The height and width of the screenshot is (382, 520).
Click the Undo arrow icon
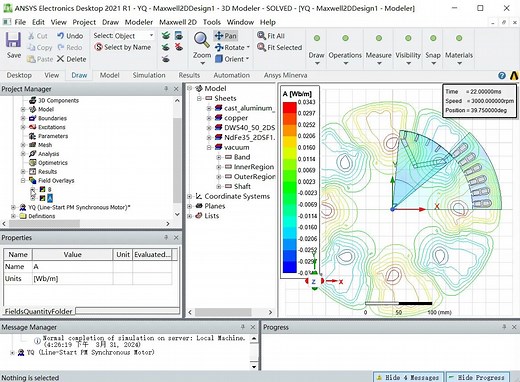[60, 35]
